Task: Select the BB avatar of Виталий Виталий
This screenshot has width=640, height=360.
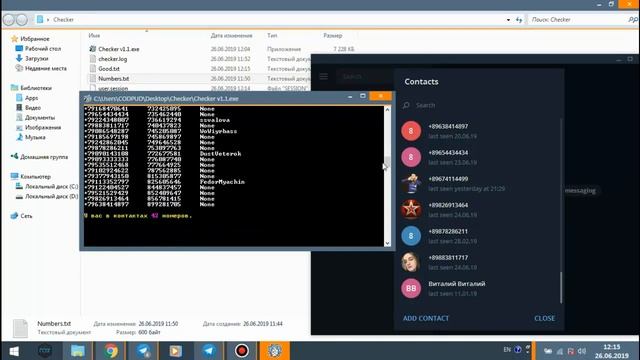Action: (x=411, y=288)
